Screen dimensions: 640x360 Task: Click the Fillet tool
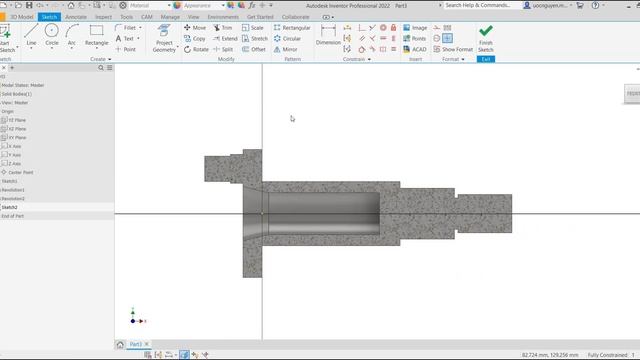pyautogui.click(x=126, y=28)
